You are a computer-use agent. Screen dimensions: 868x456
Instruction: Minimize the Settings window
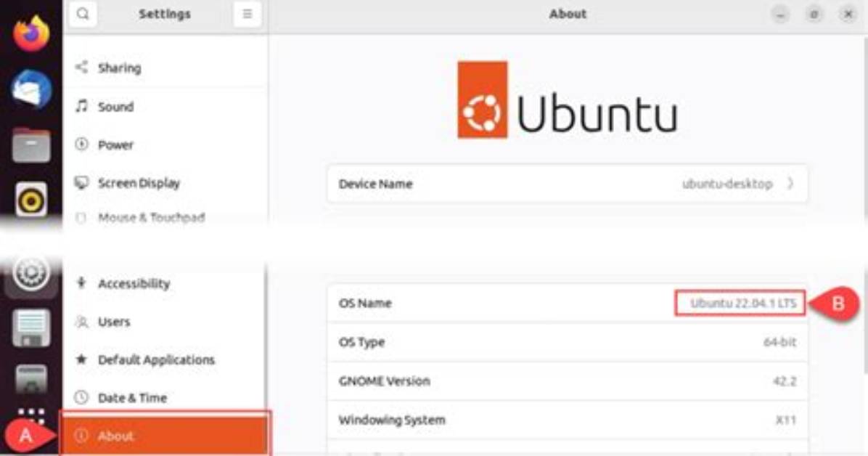(780, 14)
